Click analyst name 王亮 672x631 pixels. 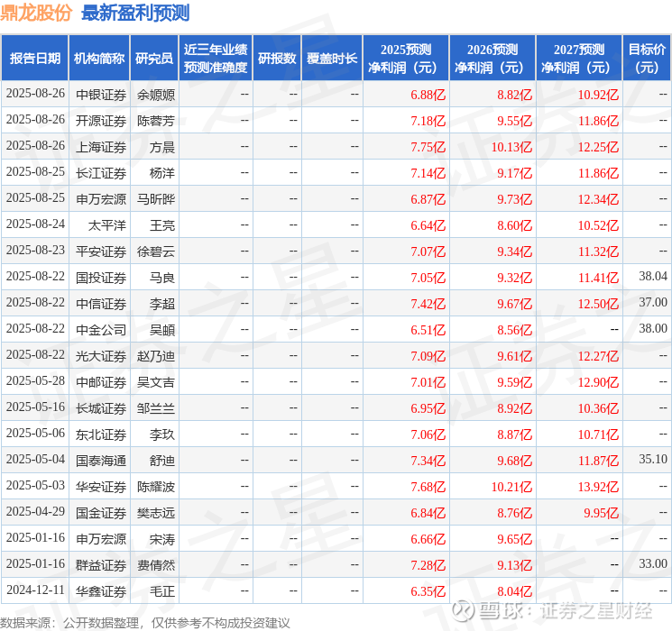tap(162, 225)
